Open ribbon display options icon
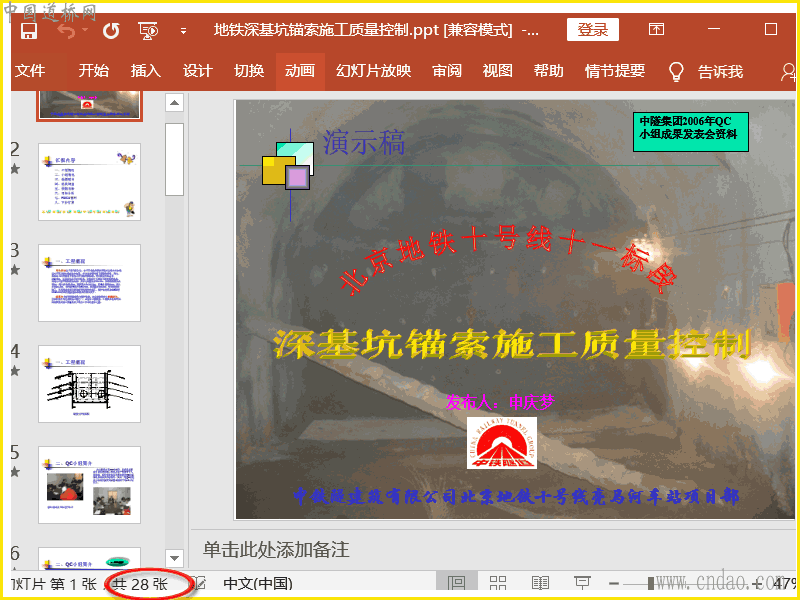The width and height of the screenshot is (800, 600). pos(656,29)
